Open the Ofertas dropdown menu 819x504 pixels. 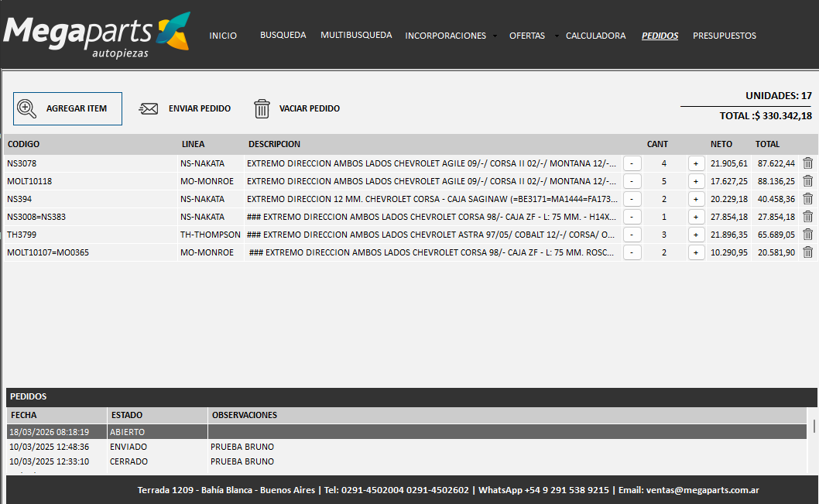(x=533, y=36)
